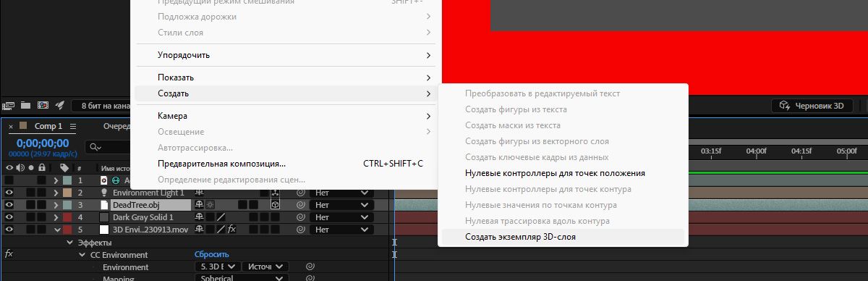Viewport: 868px width, 281px height.
Task: Click the project settings icon left of the folder icon
Action: click(9, 105)
